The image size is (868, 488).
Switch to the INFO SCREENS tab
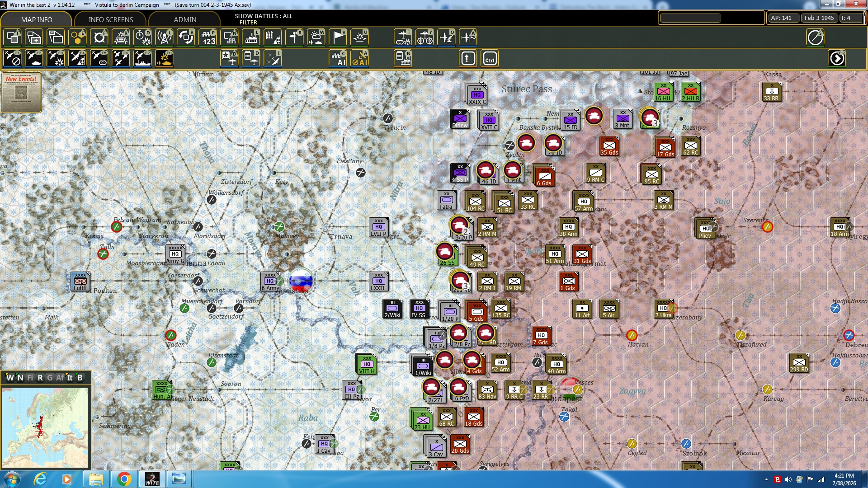(111, 19)
